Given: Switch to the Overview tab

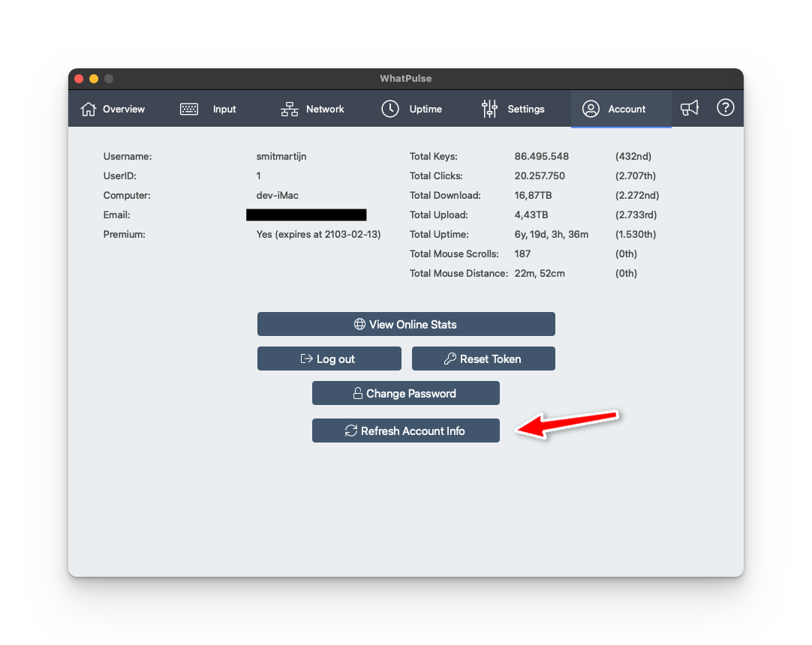Looking at the screenshot, I should (124, 109).
